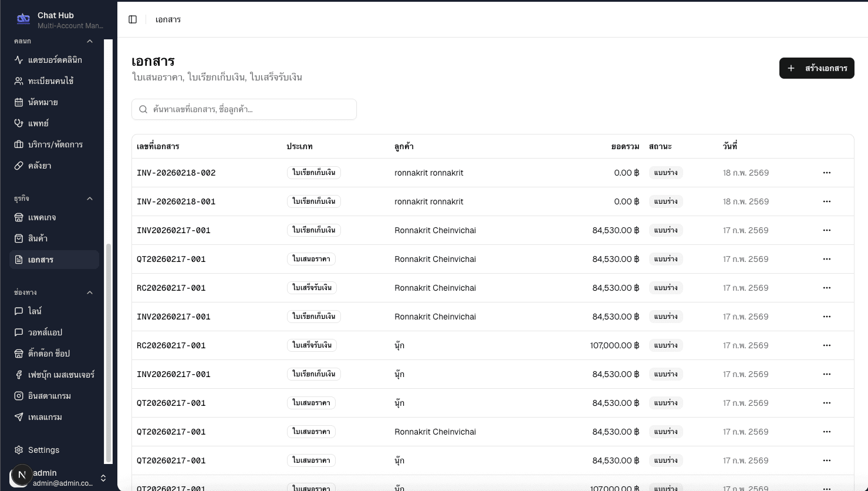Click the create document (สร้างเอกสาร) button
Screen dimensions: 868x491
[816, 68]
